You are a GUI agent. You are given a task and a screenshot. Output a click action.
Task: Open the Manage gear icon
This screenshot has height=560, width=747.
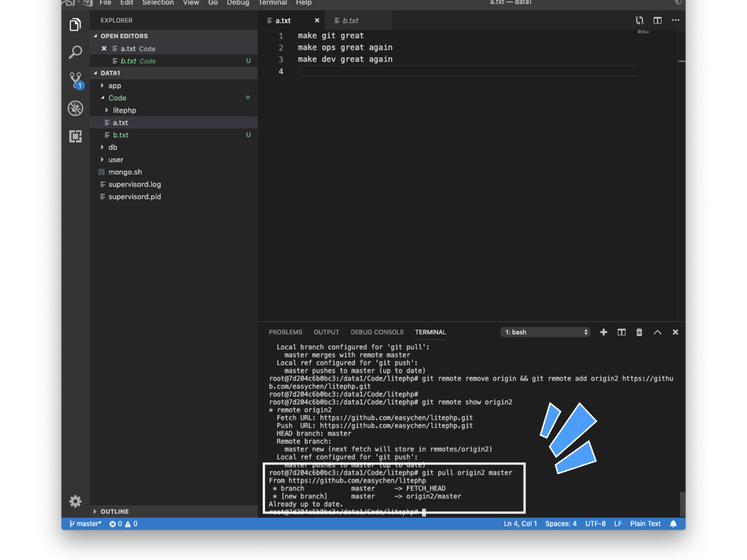tap(75, 501)
